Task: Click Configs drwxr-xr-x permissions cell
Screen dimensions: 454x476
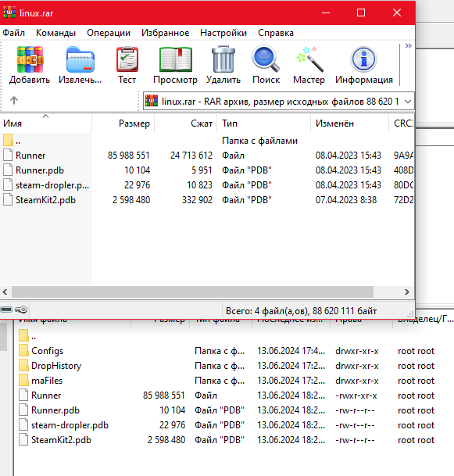Action: pyautogui.click(x=357, y=351)
